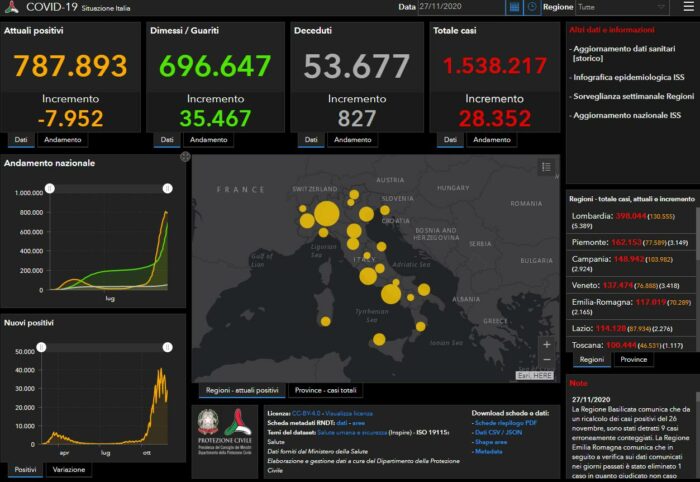The height and width of the screenshot is (482, 700).
Task: Grab left range handle on Nuovi positivi chart
Action: (42, 347)
